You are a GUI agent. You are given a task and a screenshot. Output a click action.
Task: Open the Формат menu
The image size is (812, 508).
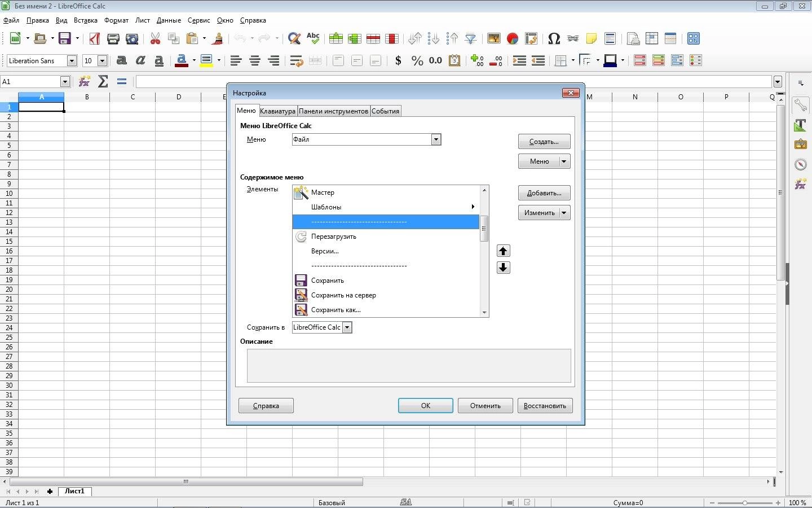click(116, 20)
